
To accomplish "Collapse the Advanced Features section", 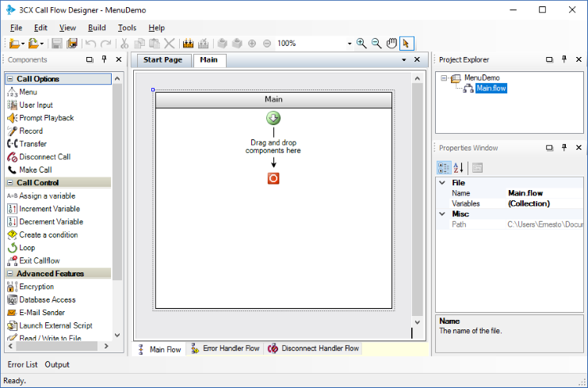I will [10, 274].
